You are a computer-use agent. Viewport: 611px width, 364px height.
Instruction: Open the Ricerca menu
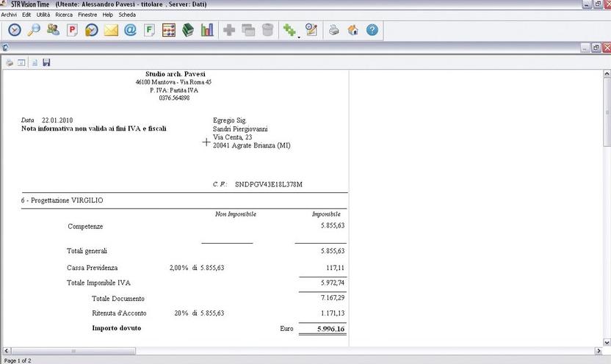tap(64, 15)
